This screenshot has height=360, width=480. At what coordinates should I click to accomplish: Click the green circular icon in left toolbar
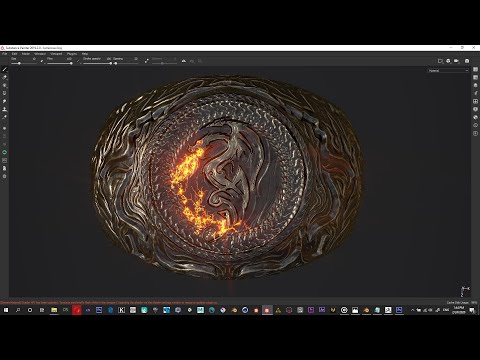click(x=5, y=152)
